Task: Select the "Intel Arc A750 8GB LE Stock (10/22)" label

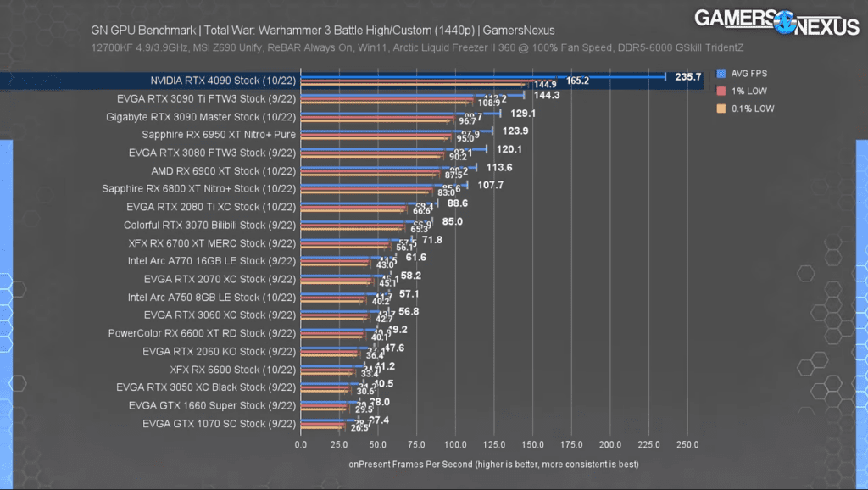Action: point(212,298)
